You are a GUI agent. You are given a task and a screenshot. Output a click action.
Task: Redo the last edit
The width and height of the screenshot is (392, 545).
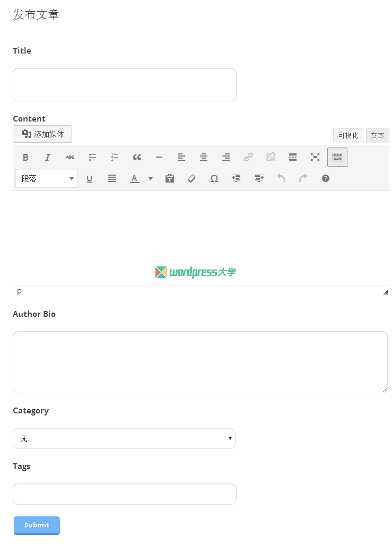[303, 179]
